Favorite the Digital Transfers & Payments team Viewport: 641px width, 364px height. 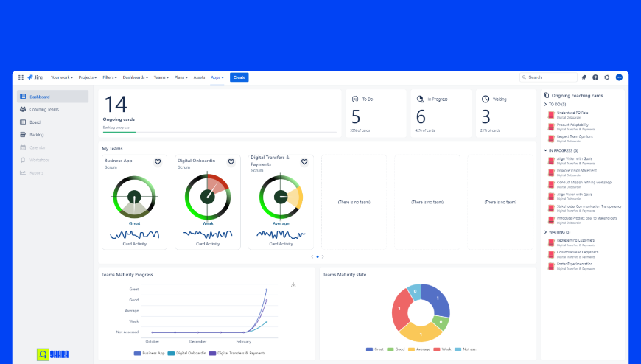[x=304, y=162]
